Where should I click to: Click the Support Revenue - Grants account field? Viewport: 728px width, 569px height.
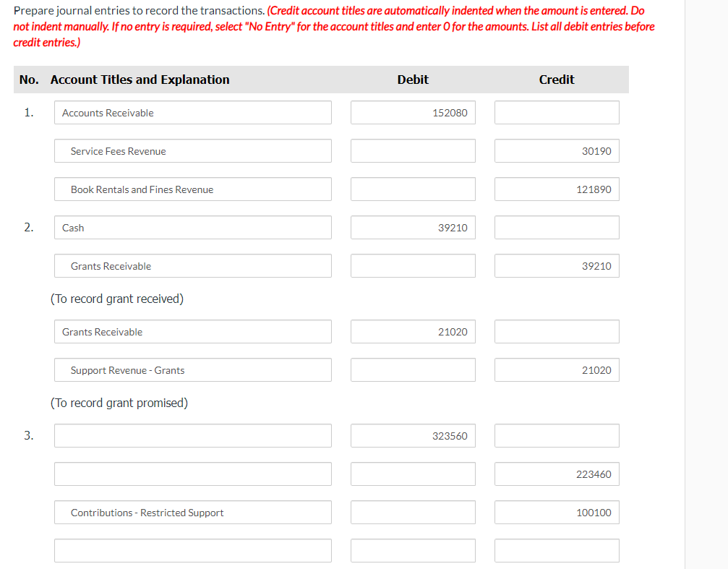click(x=192, y=369)
